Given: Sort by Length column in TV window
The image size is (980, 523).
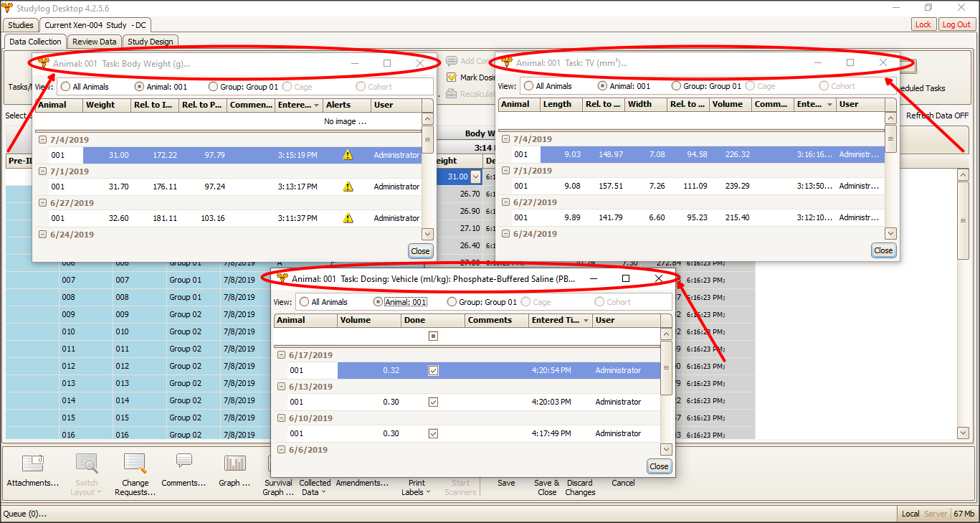Looking at the screenshot, I should (562, 104).
